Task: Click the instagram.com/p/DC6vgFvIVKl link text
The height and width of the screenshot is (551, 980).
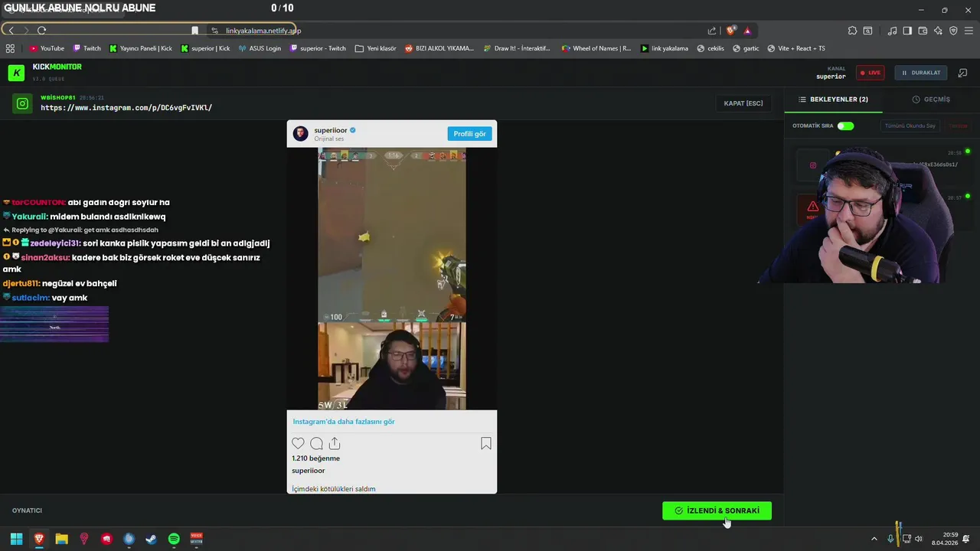Action: tap(126, 108)
